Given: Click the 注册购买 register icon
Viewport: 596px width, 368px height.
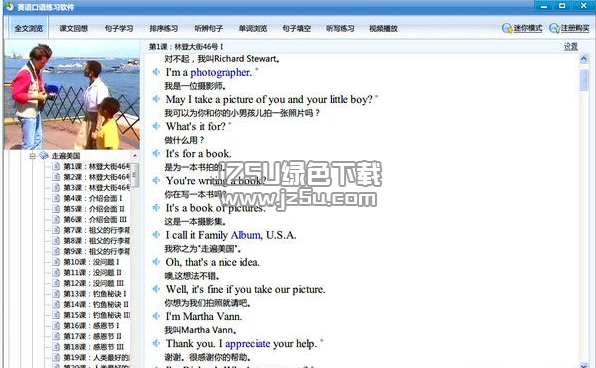Looking at the screenshot, I should point(554,28).
